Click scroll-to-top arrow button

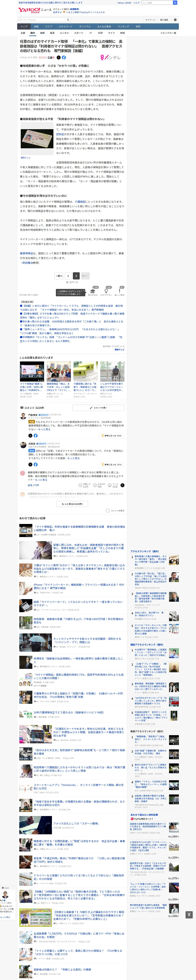pos(189,915)
